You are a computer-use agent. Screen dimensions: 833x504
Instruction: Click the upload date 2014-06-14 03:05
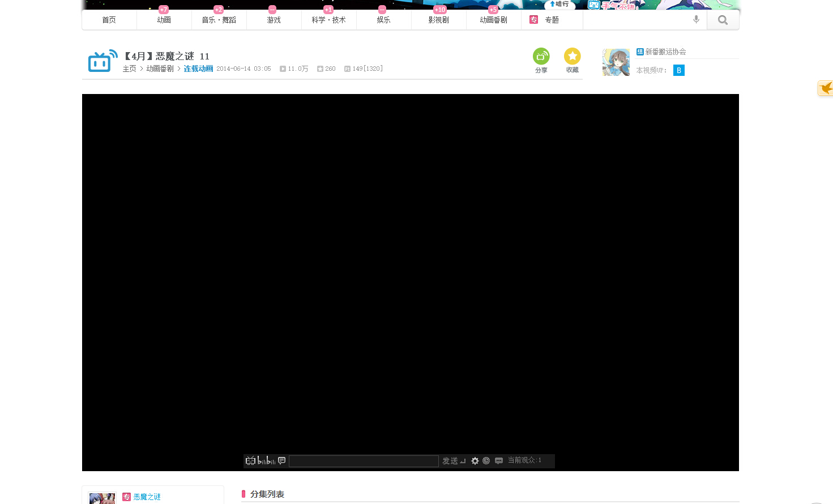(x=244, y=69)
